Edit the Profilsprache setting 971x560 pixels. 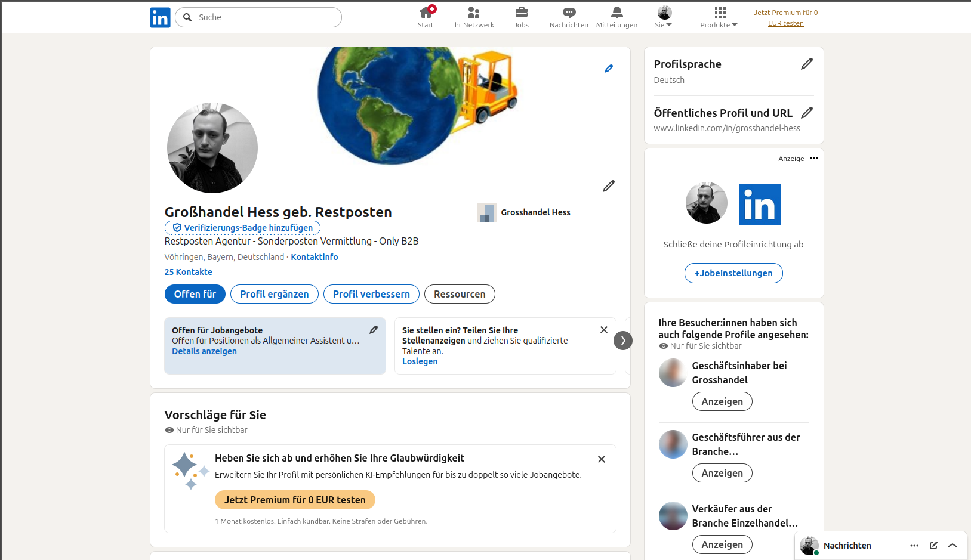806,64
